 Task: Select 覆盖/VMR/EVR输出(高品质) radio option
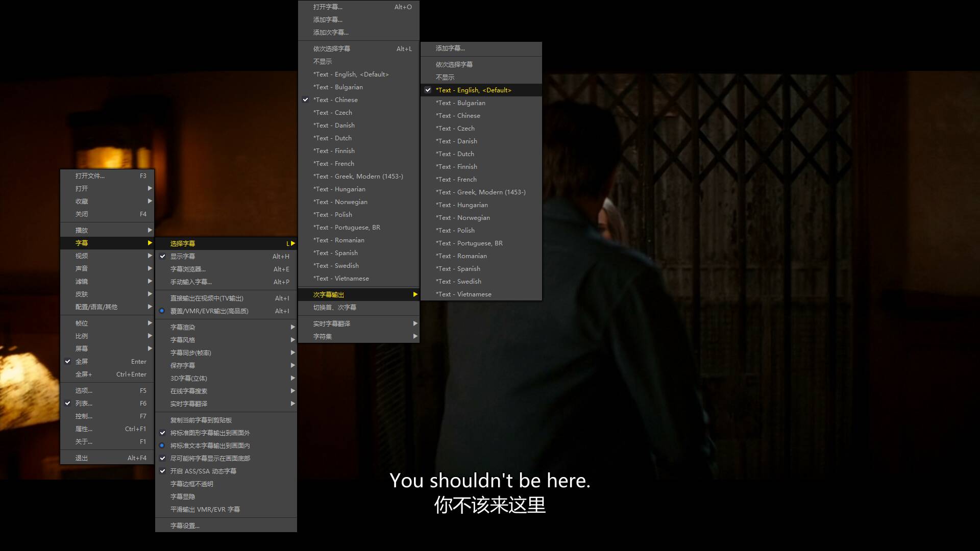(x=209, y=311)
